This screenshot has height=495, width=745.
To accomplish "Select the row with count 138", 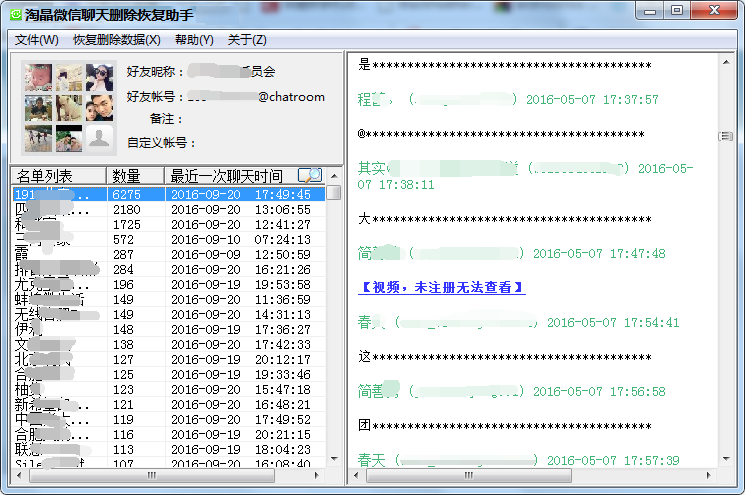I will point(169,344).
